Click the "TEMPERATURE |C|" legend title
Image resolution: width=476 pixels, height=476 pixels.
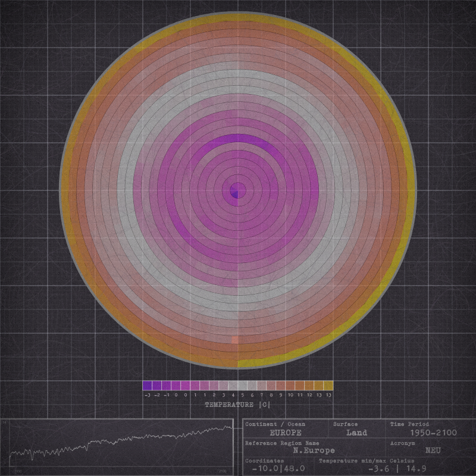tap(237, 405)
